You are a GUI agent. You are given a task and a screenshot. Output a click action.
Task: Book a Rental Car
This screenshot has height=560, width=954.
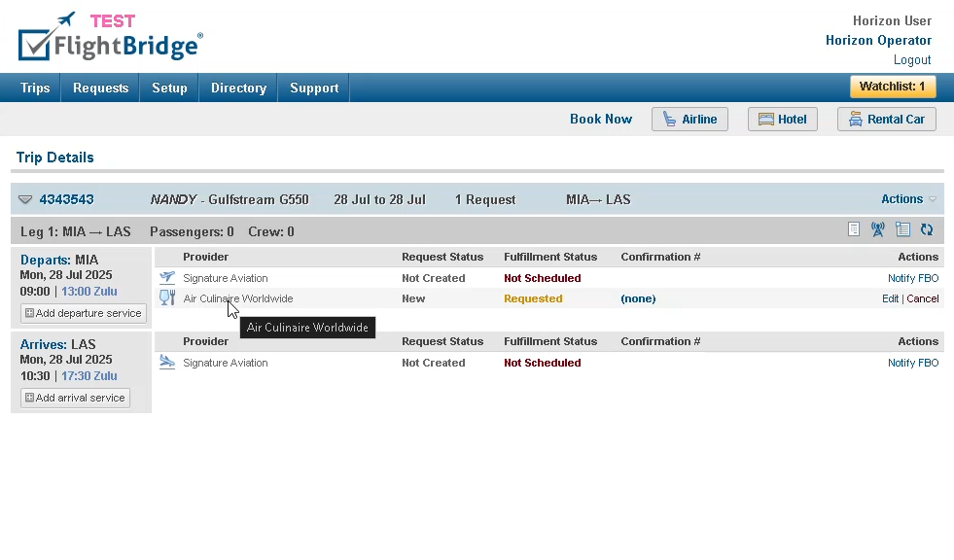point(886,120)
